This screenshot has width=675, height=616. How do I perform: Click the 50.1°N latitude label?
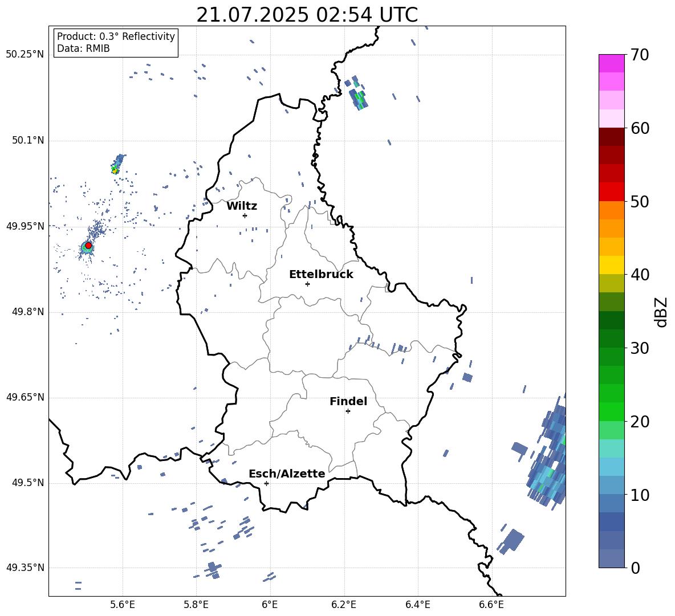point(28,140)
